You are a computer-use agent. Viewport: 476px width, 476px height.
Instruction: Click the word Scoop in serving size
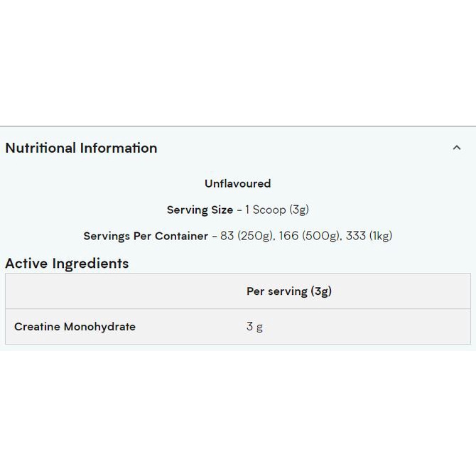[x=269, y=210]
